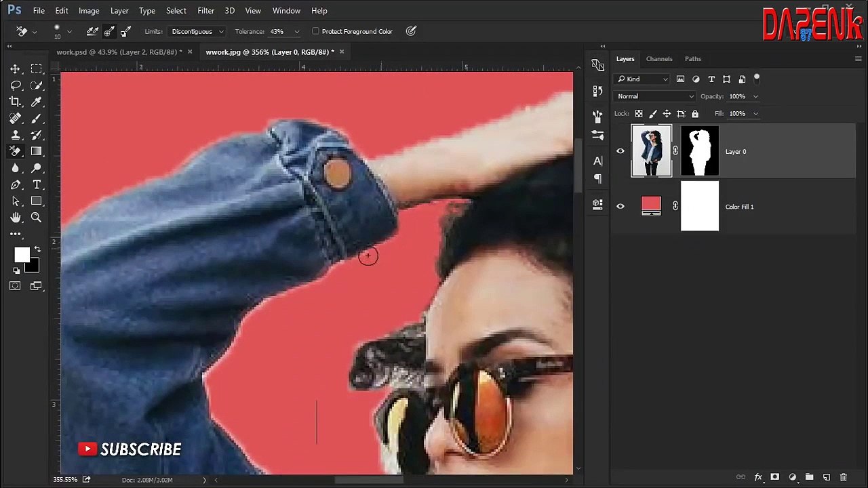Screen dimensions: 868x488
Task: Enable Protect Foreground Color checkbox
Action: tap(315, 31)
